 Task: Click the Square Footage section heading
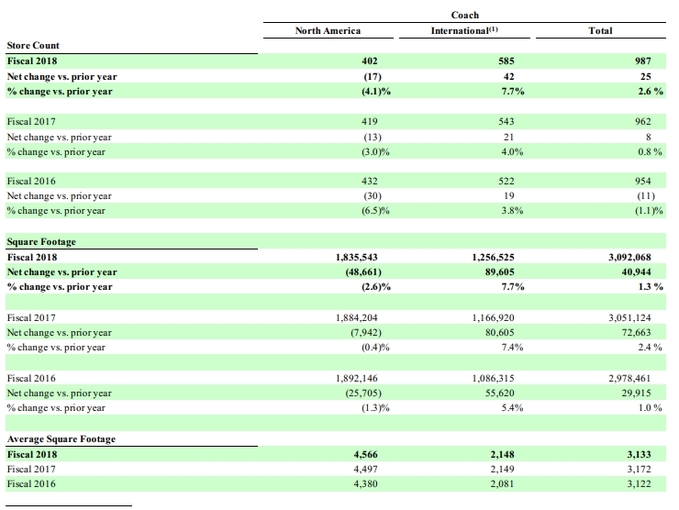(41, 242)
